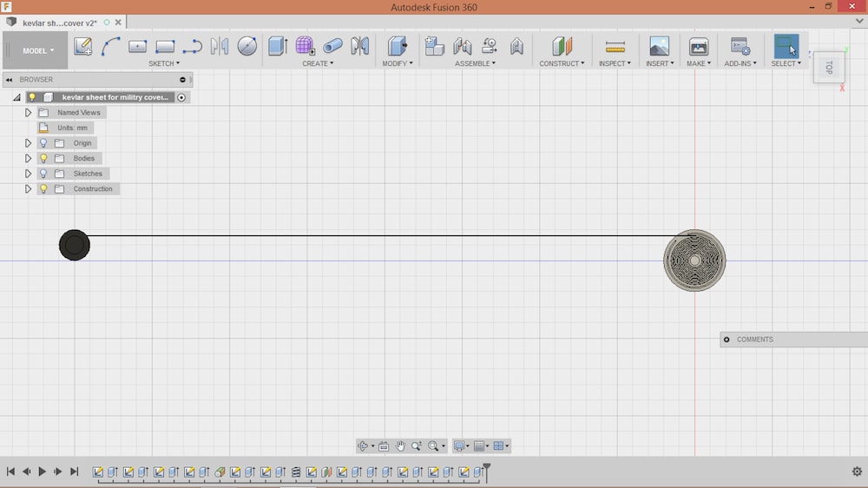
Task: Open the Scripts and Add-Ins icon
Action: [740, 46]
